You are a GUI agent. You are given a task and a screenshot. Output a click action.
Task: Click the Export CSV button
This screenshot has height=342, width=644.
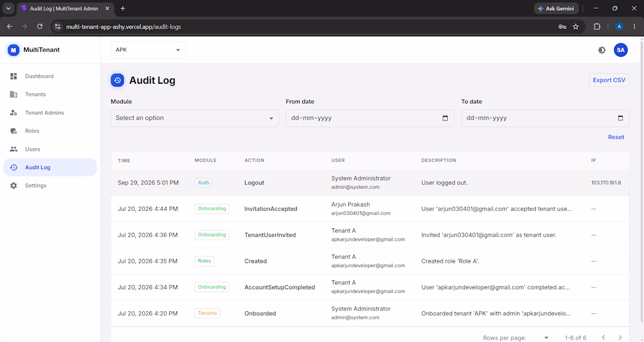pos(609,80)
